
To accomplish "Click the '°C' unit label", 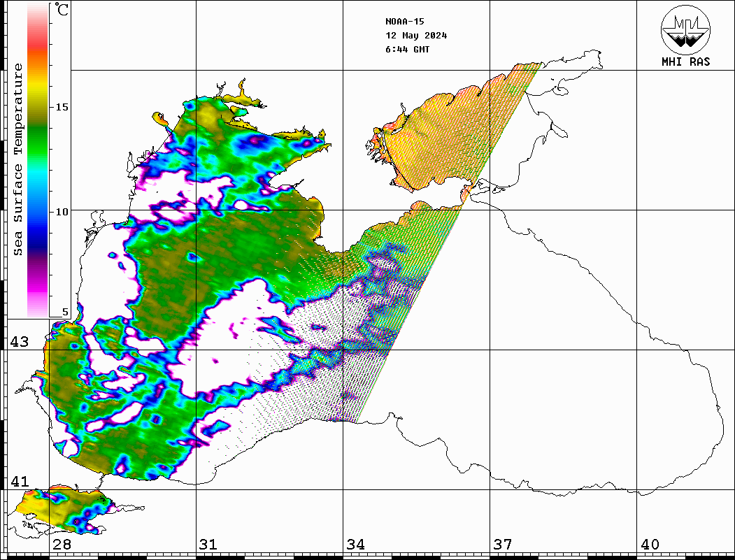I will pyautogui.click(x=62, y=9).
